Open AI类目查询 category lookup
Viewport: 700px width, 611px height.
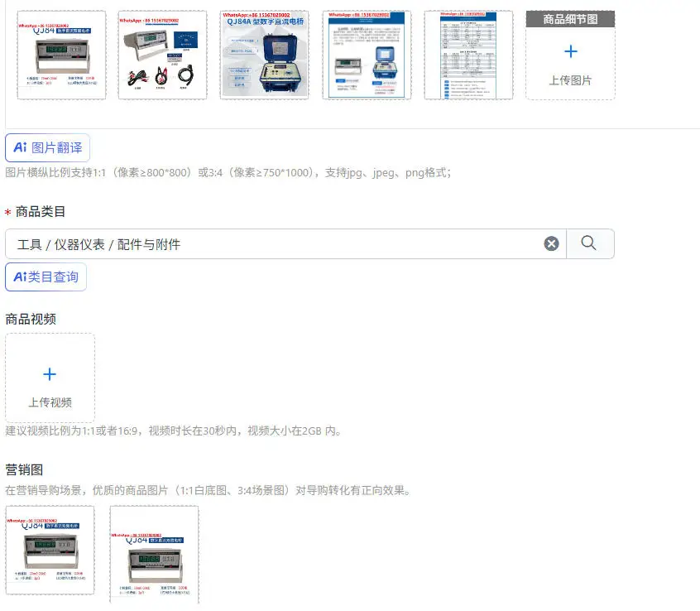(x=46, y=277)
